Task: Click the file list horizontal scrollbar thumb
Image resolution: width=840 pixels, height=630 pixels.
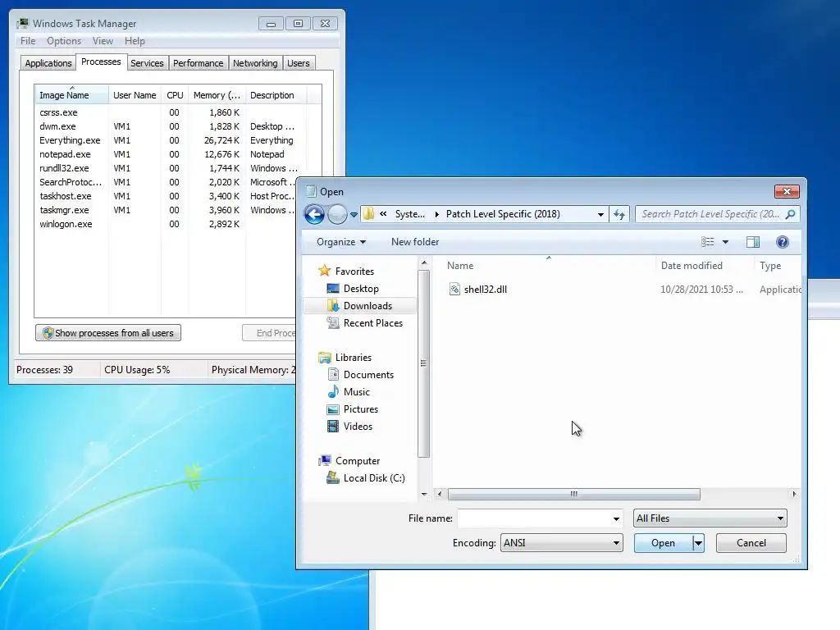Action: [x=573, y=494]
